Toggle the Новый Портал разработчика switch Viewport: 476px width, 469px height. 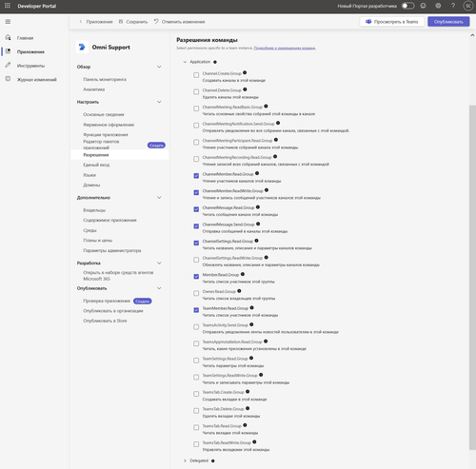pos(408,6)
